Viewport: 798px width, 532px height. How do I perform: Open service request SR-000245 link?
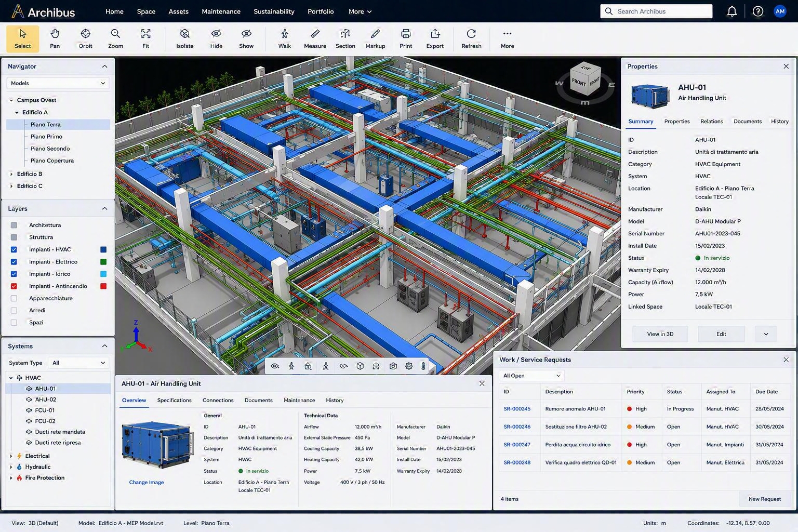click(x=517, y=409)
